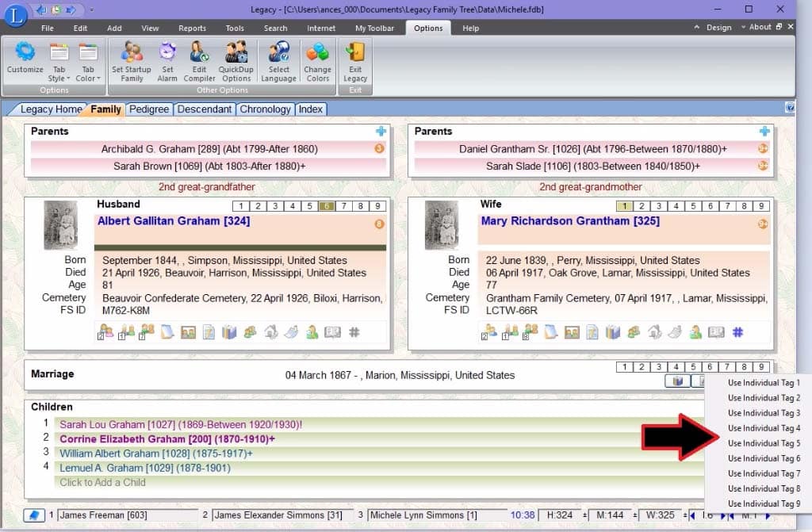Open the My Toolbar ribbon tab
812x532 pixels.
coord(374,28)
